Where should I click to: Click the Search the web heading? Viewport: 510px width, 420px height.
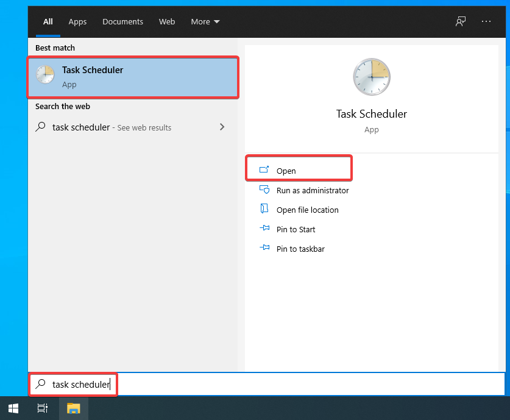click(x=62, y=107)
